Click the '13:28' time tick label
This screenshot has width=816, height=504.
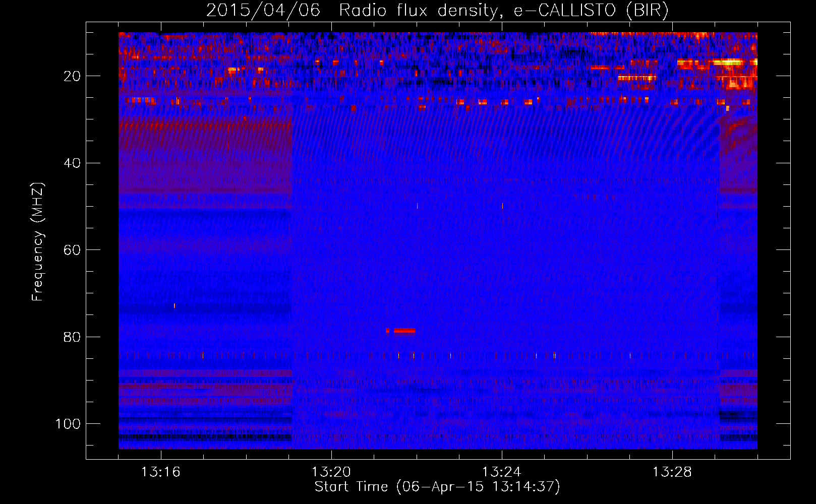click(x=672, y=472)
